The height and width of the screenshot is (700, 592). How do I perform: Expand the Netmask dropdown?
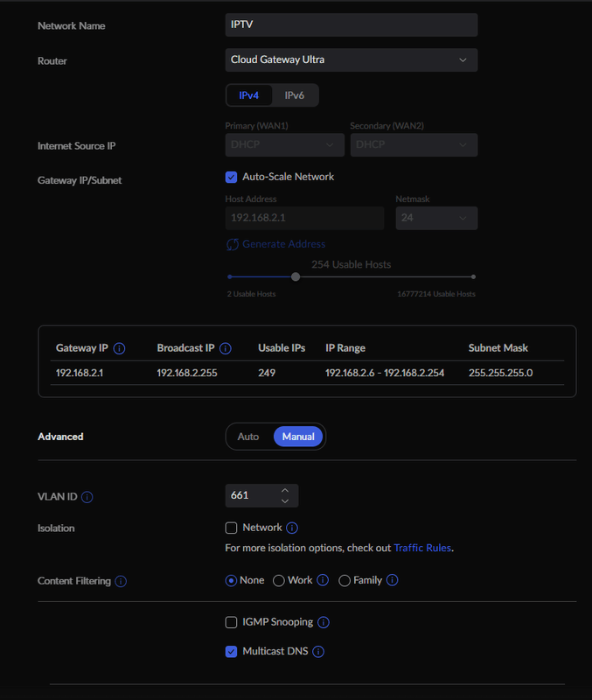(x=436, y=218)
